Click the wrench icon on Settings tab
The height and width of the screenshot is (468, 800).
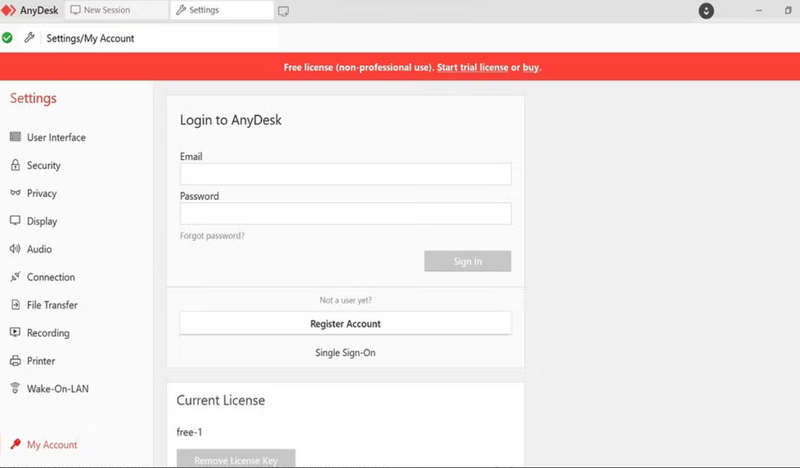(181, 10)
